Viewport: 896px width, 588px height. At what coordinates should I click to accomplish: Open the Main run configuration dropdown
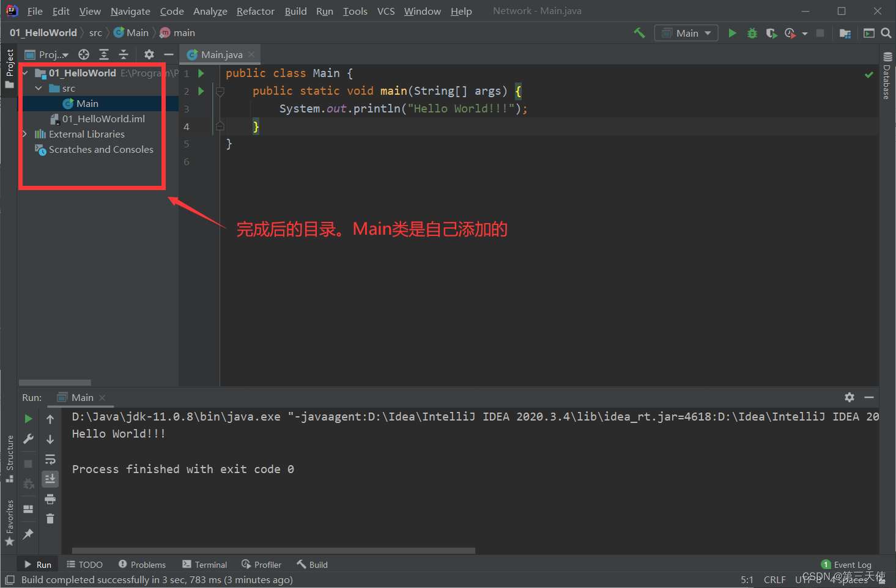tap(686, 33)
